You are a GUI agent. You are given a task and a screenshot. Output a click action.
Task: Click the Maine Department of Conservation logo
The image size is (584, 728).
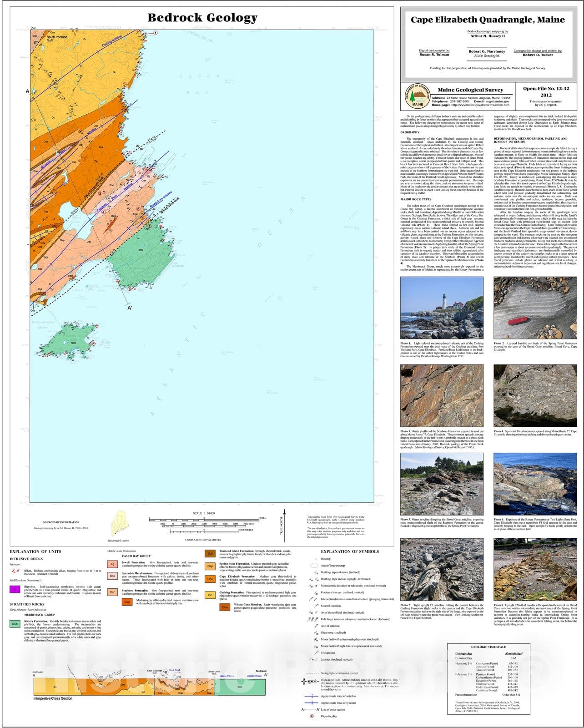coord(417,96)
